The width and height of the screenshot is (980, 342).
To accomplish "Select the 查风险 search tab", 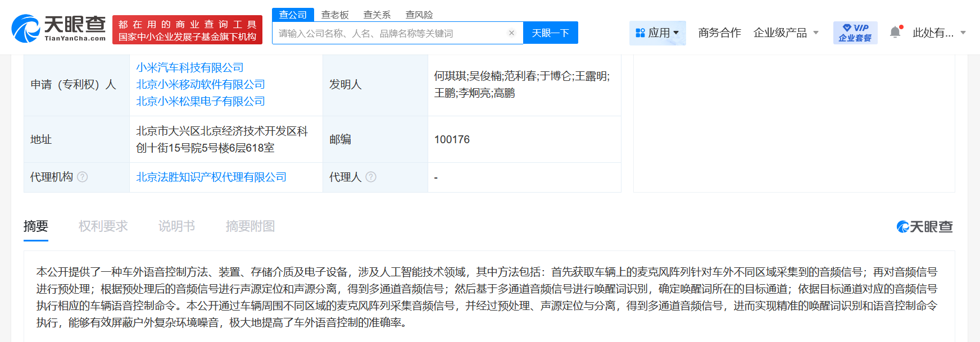I will [x=419, y=15].
